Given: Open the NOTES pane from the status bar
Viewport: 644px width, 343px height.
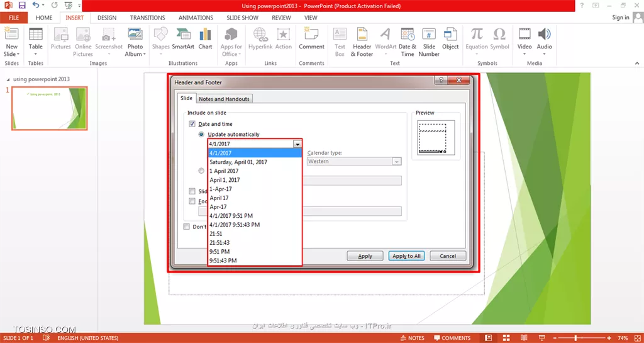Looking at the screenshot, I should 413,338.
